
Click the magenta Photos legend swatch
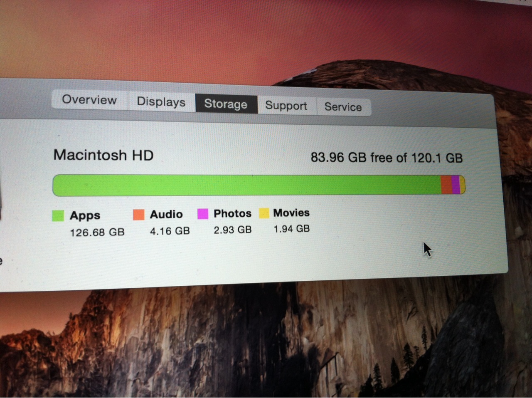(x=203, y=214)
